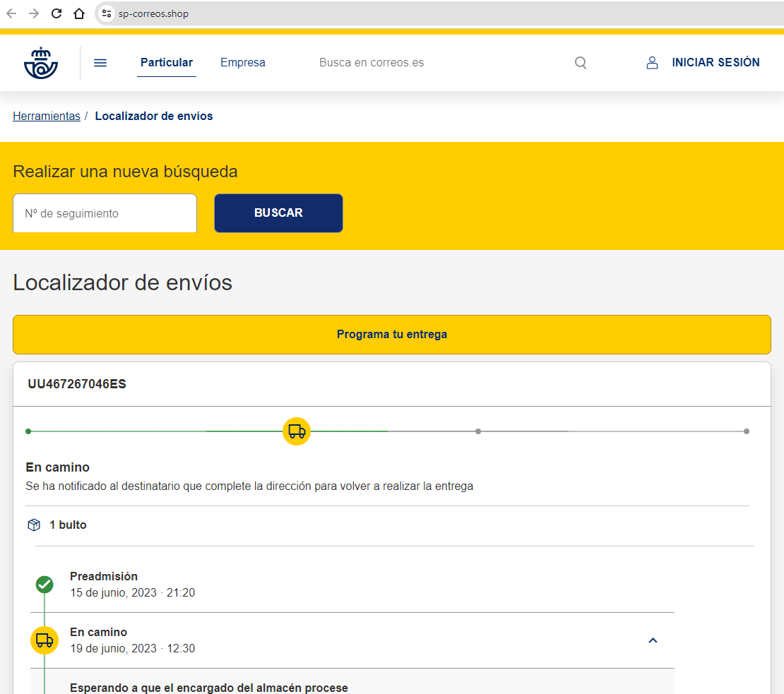Screen dimensions: 784x694
Task: Go back with the browser back arrow
Action: point(11,13)
